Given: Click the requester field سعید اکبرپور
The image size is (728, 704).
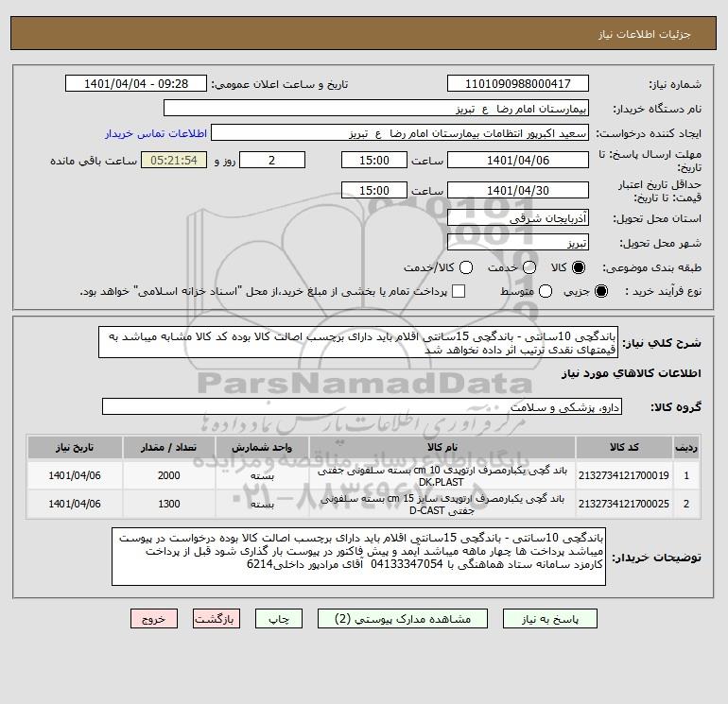Looking at the screenshot, I should pos(400,133).
